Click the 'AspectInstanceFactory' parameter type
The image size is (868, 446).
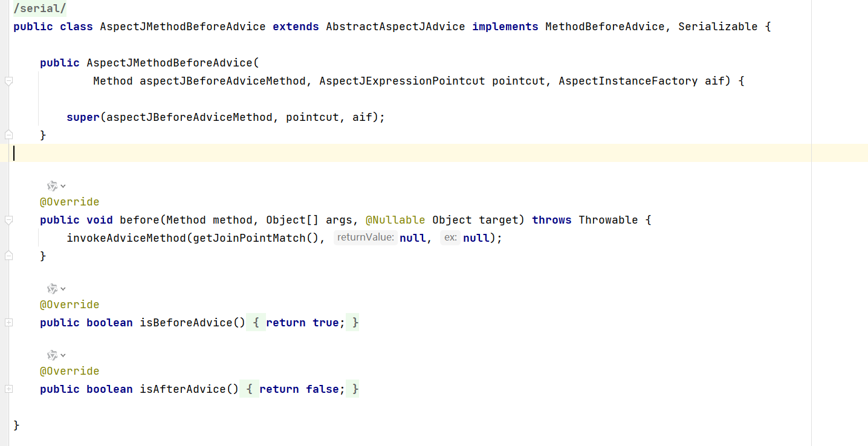click(x=628, y=81)
